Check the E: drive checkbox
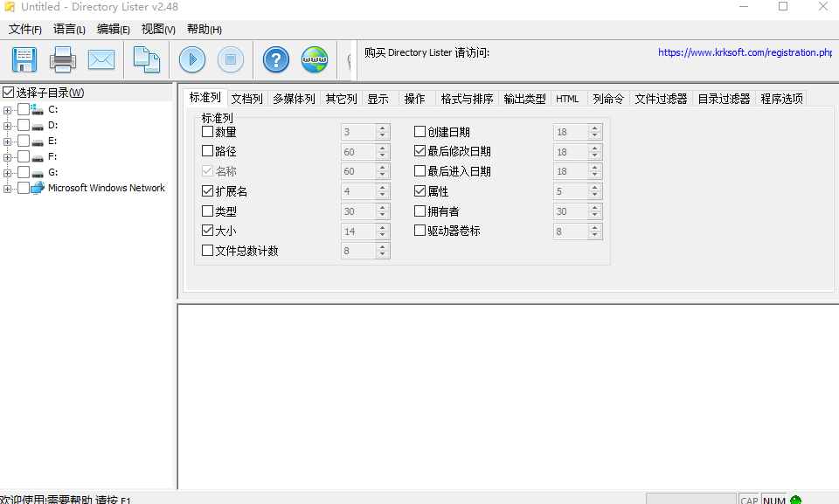 click(x=24, y=141)
